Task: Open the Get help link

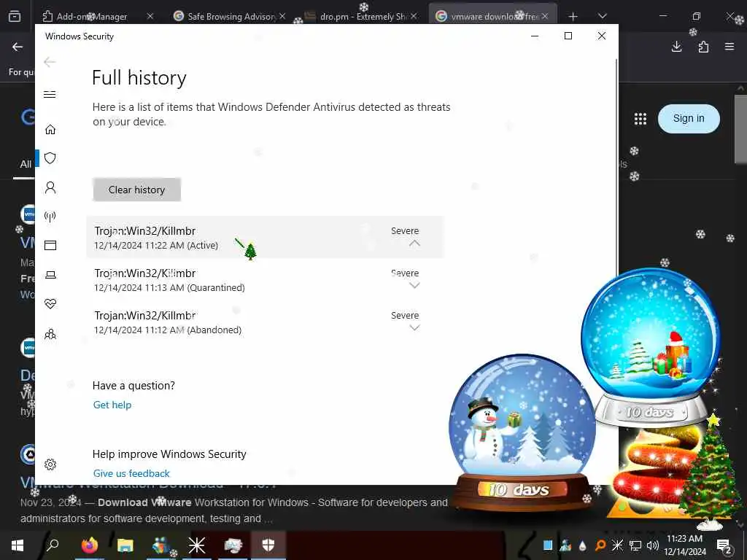Action: click(112, 405)
